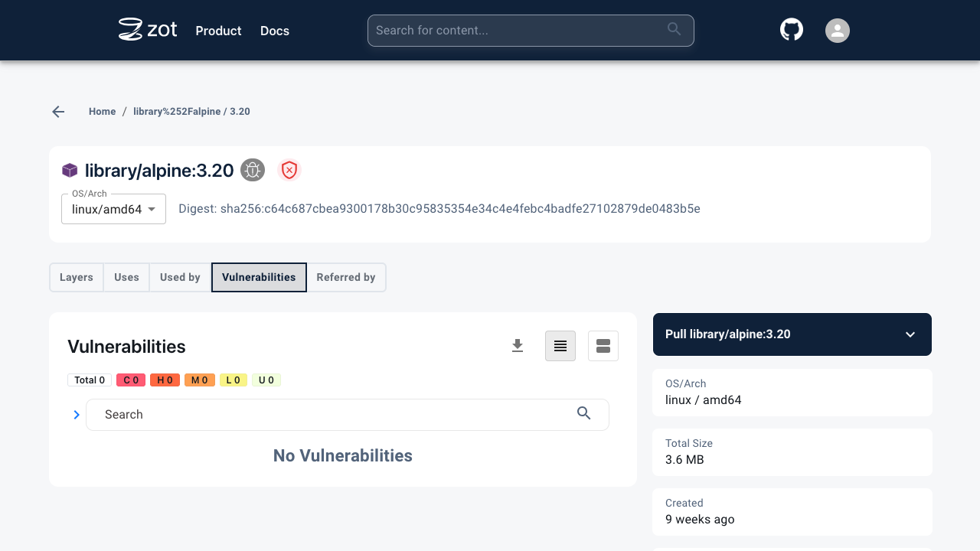Click the orange-red H 0 badge
Viewport: 980px width, 551px height.
(x=165, y=380)
